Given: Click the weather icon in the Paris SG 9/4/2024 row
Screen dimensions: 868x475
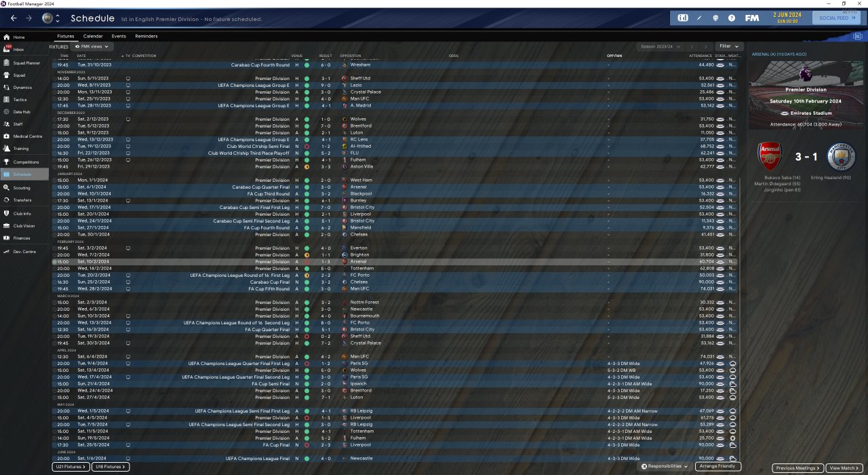Looking at the screenshot, I should point(732,364).
